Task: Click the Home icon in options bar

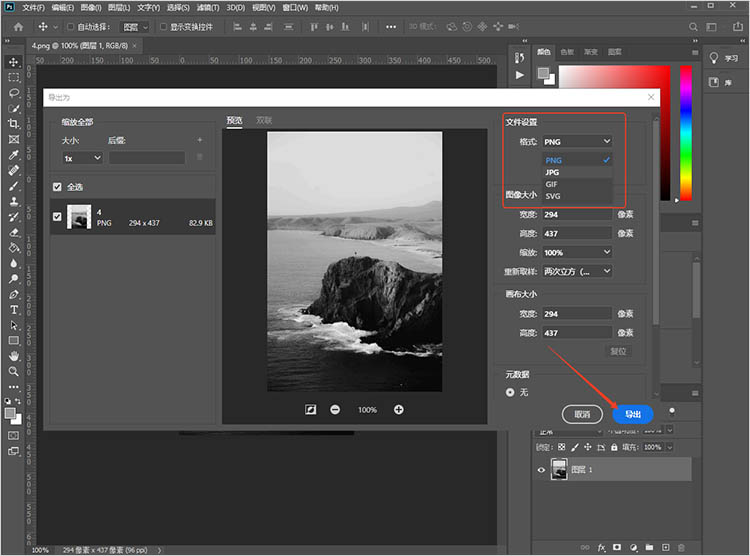Action: coord(18,27)
